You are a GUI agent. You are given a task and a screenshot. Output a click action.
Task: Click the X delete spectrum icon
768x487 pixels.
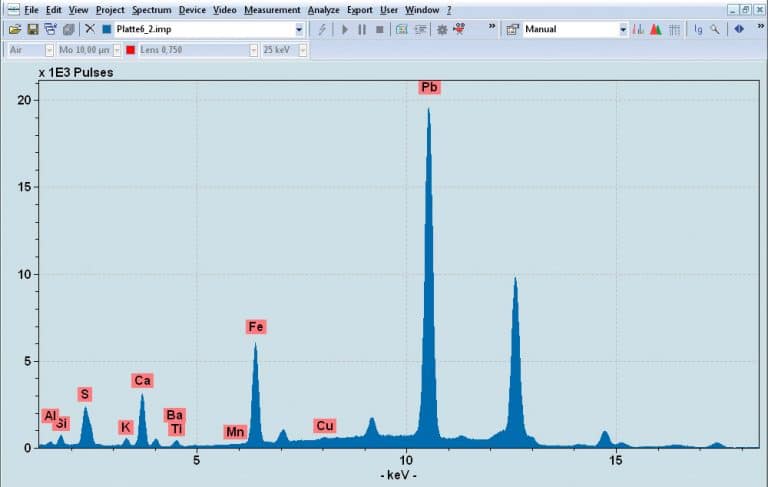coord(90,30)
